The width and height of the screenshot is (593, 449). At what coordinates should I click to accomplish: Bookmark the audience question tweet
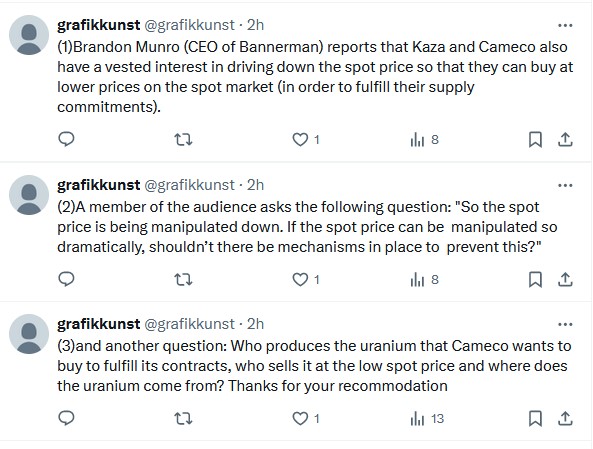pos(535,280)
